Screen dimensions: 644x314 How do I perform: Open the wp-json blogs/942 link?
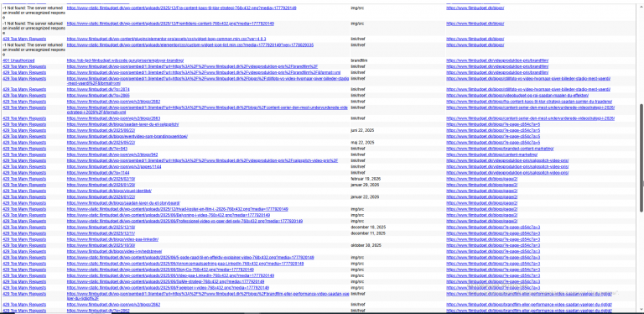pyautogui.click(x=112, y=155)
